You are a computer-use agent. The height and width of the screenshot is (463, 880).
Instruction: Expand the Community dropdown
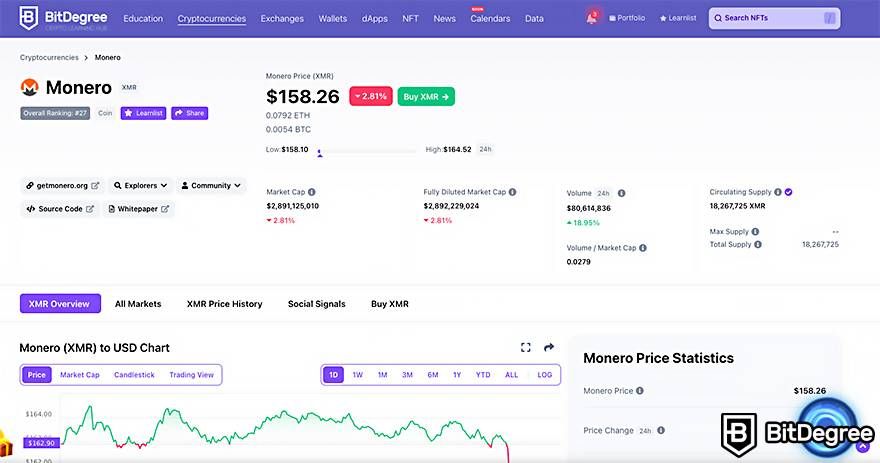pyautogui.click(x=211, y=186)
